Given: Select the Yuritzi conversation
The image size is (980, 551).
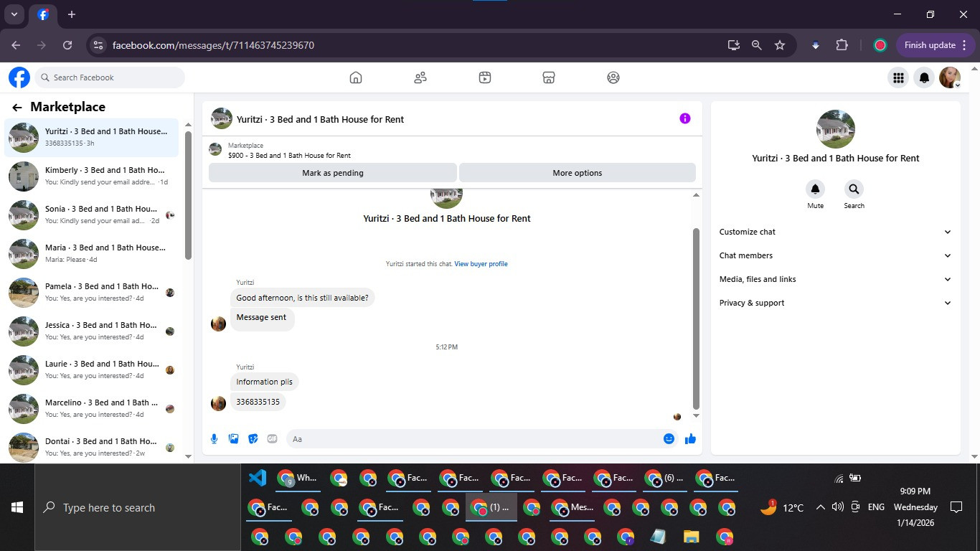Looking at the screenshot, I should 92,137.
